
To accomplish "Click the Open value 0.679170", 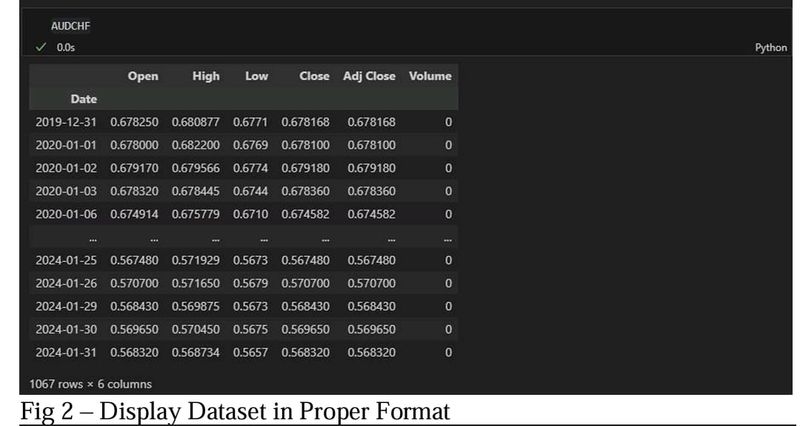I will coord(134,168).
